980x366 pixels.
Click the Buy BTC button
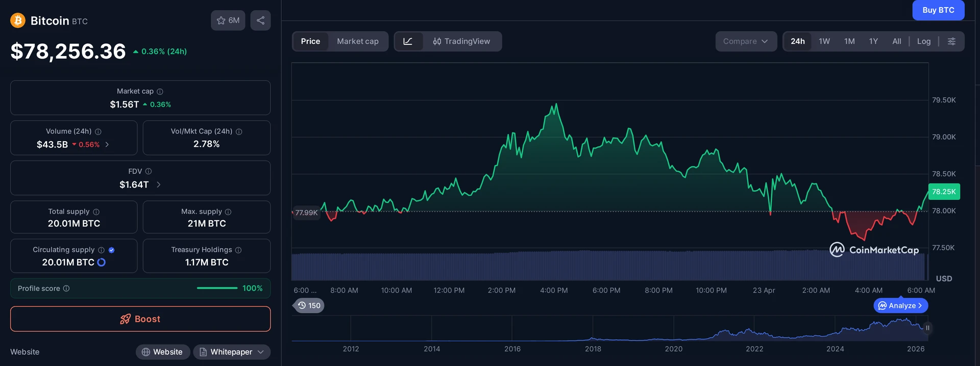tap(938, 10)
